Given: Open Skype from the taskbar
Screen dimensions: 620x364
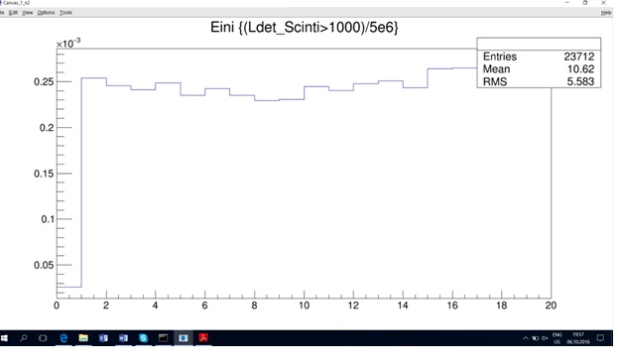Looking at the screenshot, I should pos(143,338).
